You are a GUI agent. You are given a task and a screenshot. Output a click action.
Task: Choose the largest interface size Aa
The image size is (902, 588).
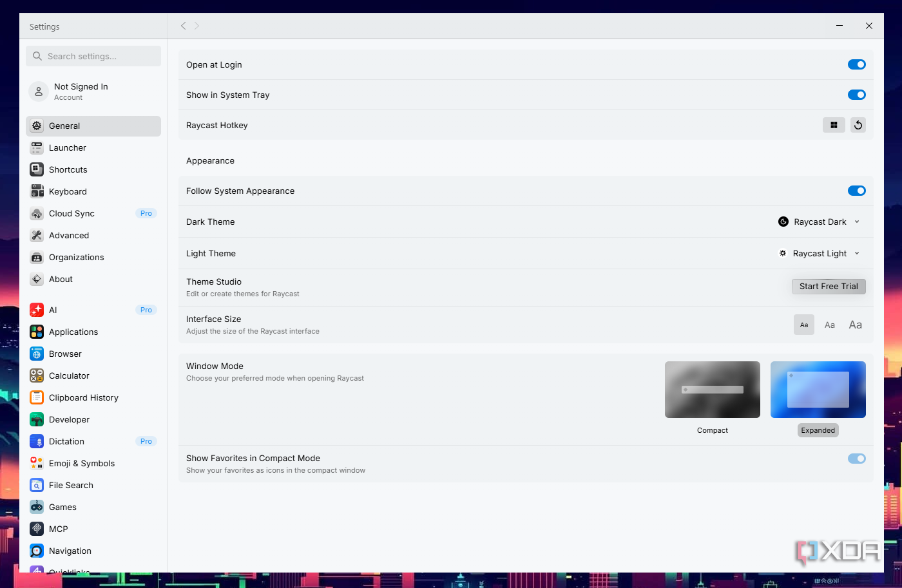point(856,325)
